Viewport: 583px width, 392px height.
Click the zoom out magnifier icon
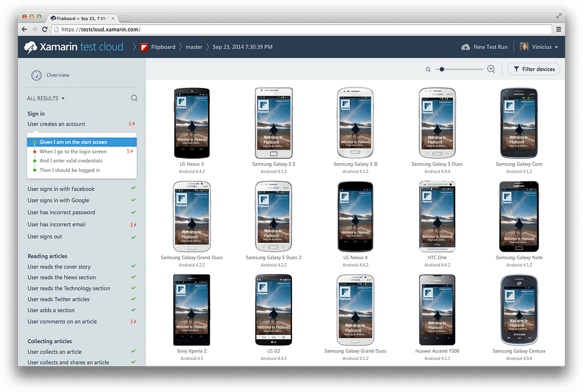[429, 69]
